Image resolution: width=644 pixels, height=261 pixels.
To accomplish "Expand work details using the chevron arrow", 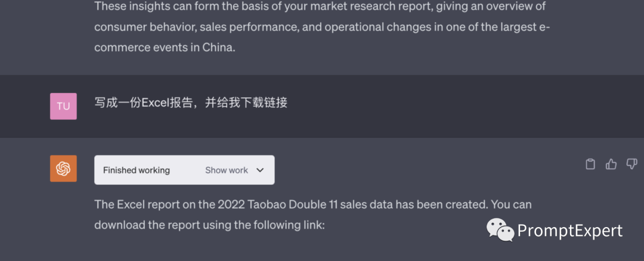I will (x=260, y=170).
